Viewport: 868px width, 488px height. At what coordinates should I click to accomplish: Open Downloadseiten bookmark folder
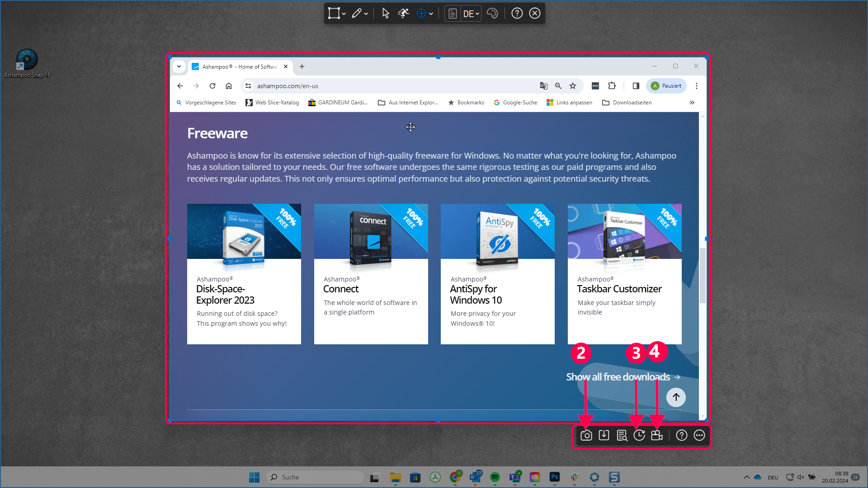pos(627,103)
